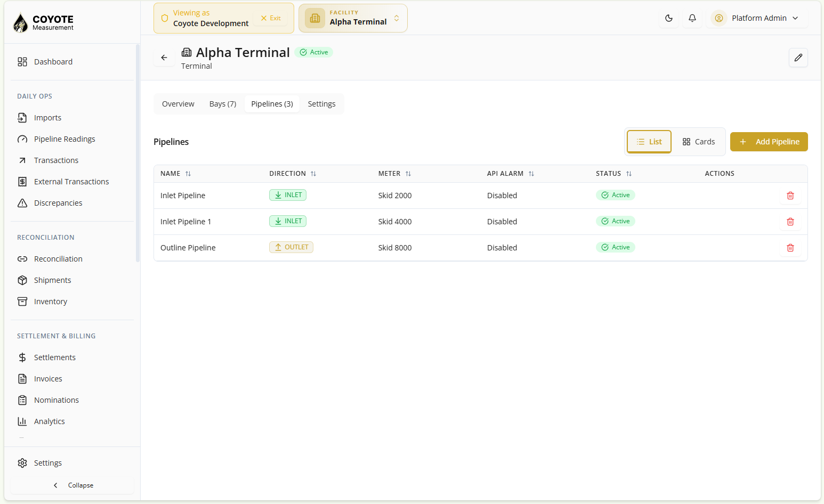This screenshot has width=824, height=504.
Task: Collapse the sidebar
Action: pos(72,485)
